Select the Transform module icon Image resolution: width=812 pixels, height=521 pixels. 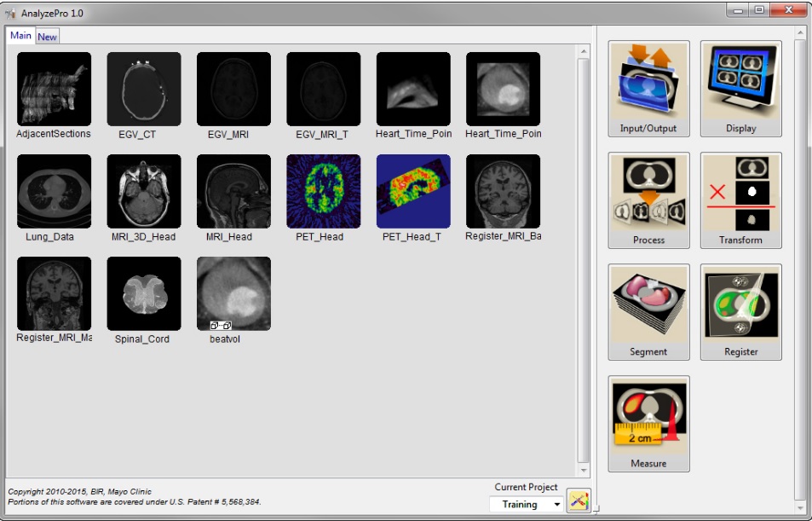pos(740,200)
